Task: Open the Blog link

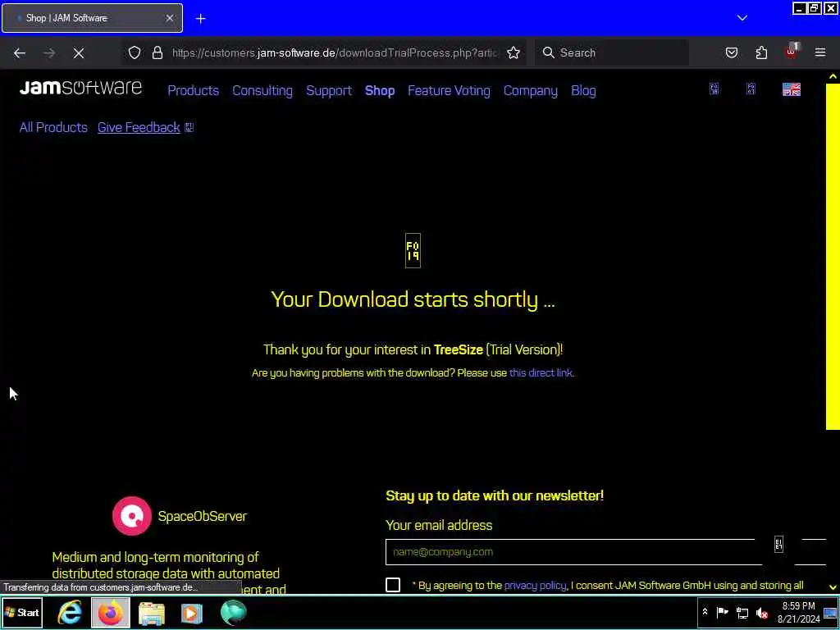Action: pos(583,90)
